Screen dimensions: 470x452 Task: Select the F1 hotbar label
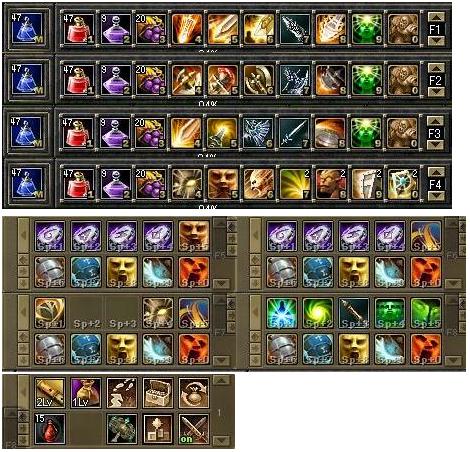(436, 29)
